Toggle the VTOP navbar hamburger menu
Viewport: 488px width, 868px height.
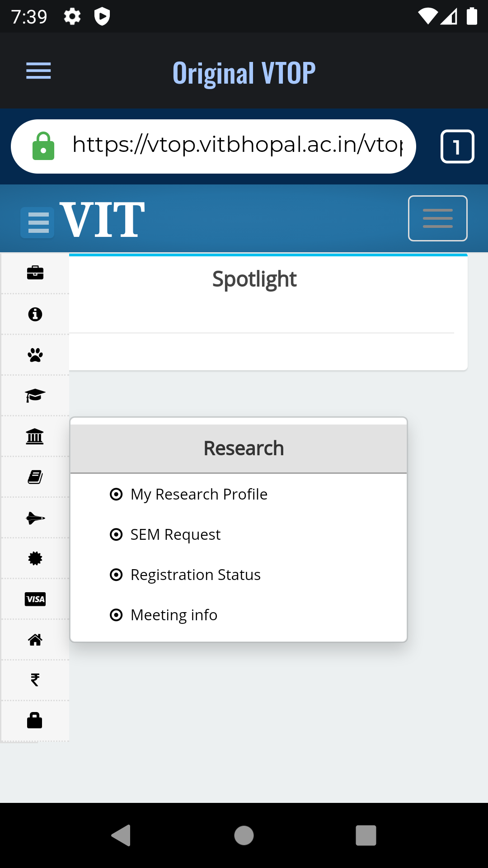pyautogui.click(x=437, y=218)
